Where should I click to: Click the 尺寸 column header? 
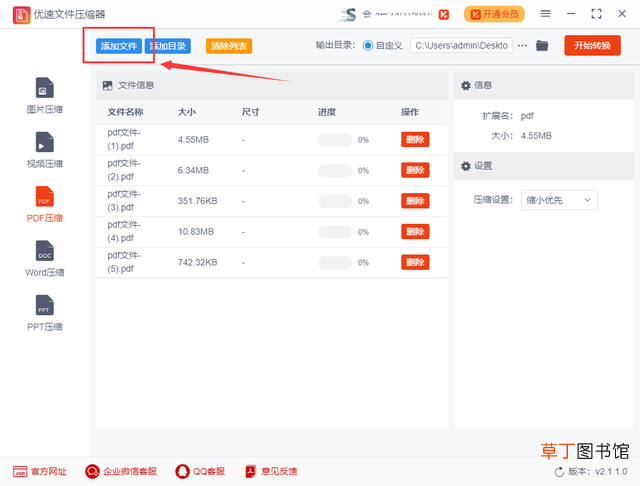250,112
